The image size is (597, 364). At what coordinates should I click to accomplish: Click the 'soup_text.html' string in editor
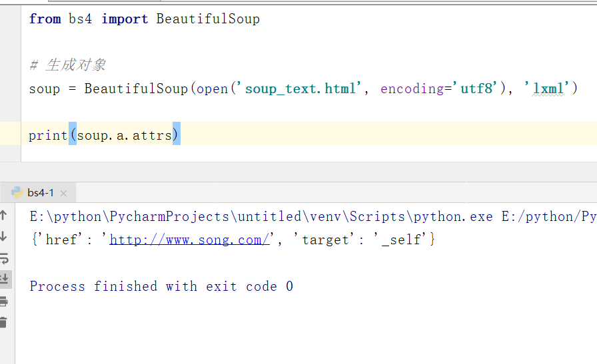(300, 89)
